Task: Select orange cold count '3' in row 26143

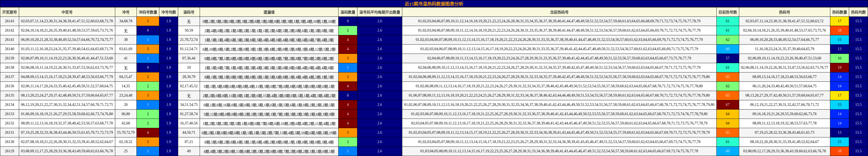Action: (x=148, y=21)
